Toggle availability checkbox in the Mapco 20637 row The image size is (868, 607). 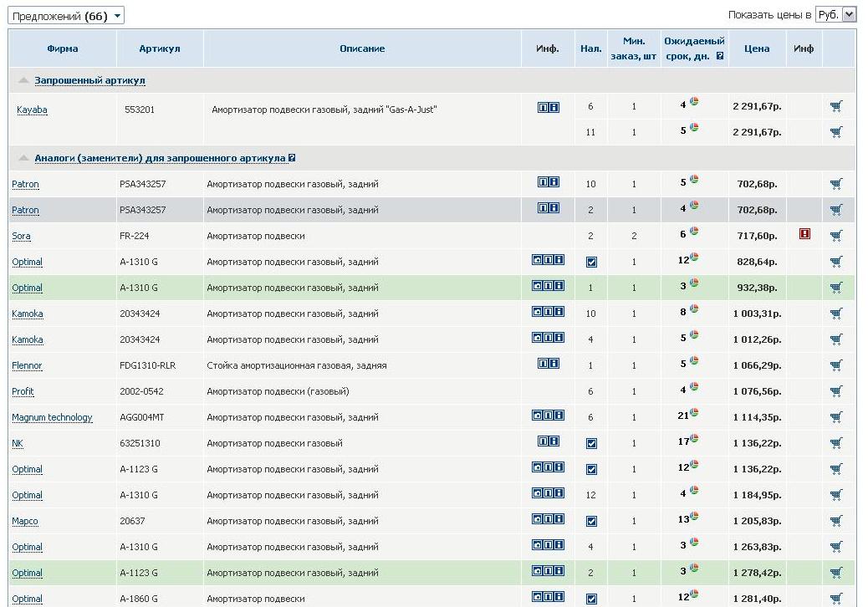pyautogui.click(x=591, y=522)
